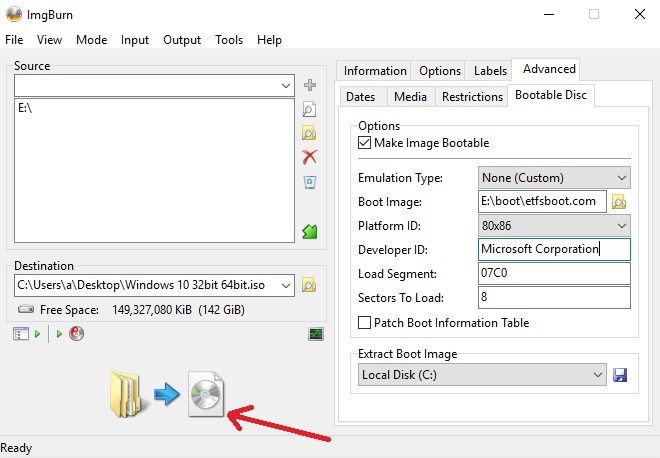Click the green up-folder arrow icon

[x=310, y=231]
